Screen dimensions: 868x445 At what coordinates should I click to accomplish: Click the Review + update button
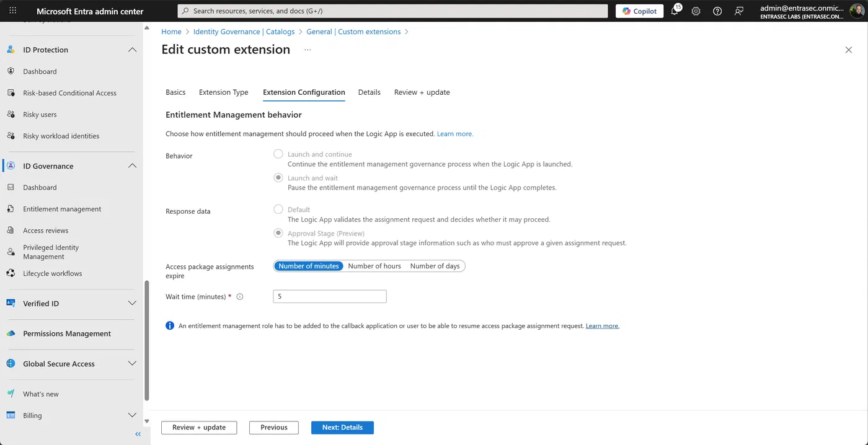pyautogui.click(x=199, y=428)
